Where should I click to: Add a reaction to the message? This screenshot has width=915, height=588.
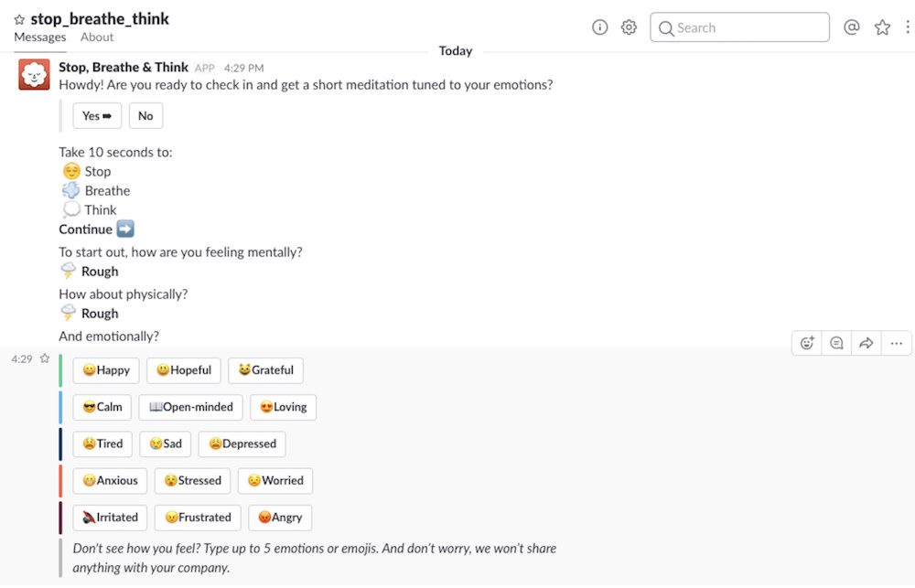(x=807, y=344)
